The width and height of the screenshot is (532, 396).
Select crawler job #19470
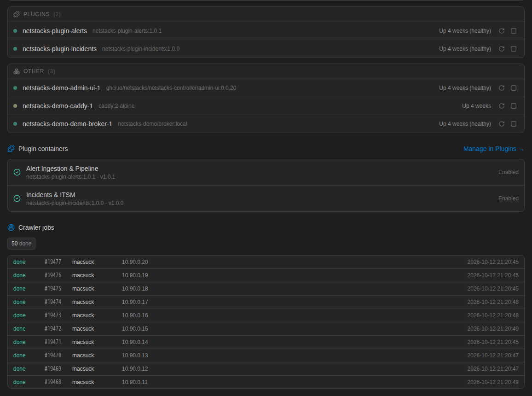[266, 355]
